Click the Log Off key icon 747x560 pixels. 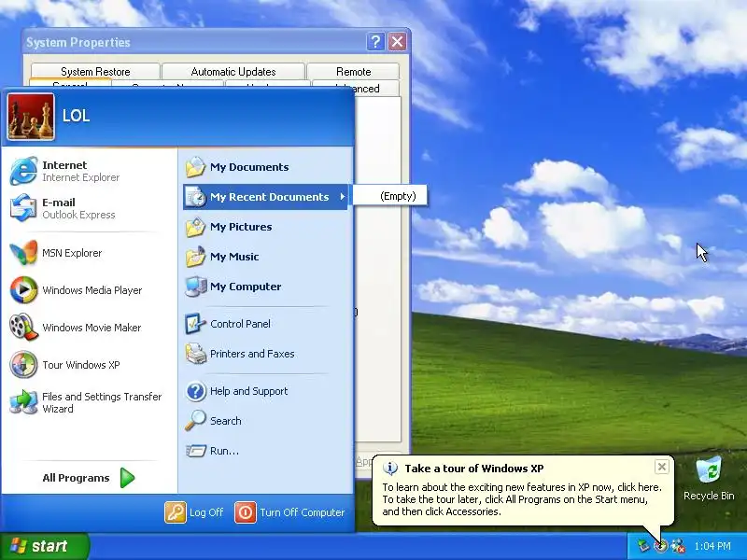coord(175,512)
